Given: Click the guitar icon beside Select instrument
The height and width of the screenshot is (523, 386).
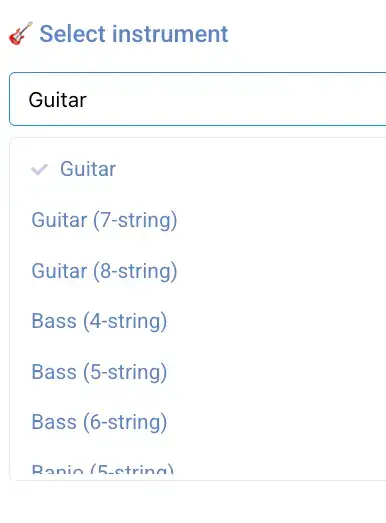Looking at the screenshot, I should [x=21, y=33].
